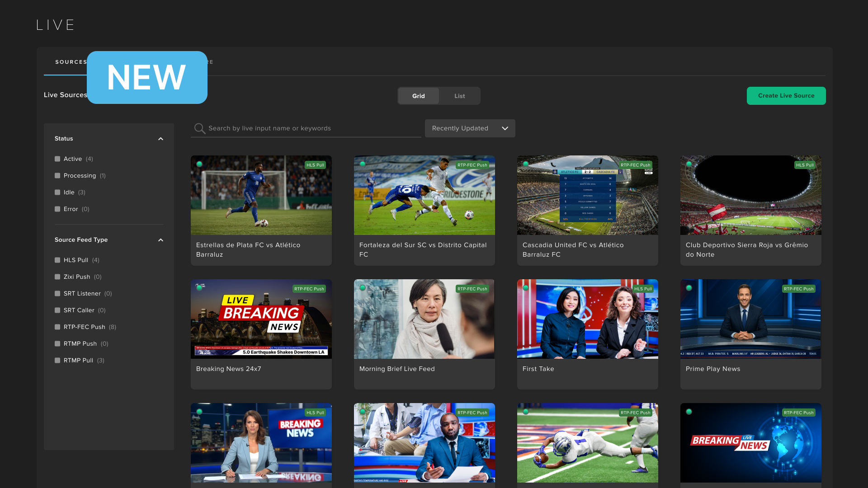This screenshot has width=868, height=488.
Task: Open the American football player thumbnail
Action: tap(588, 443)
